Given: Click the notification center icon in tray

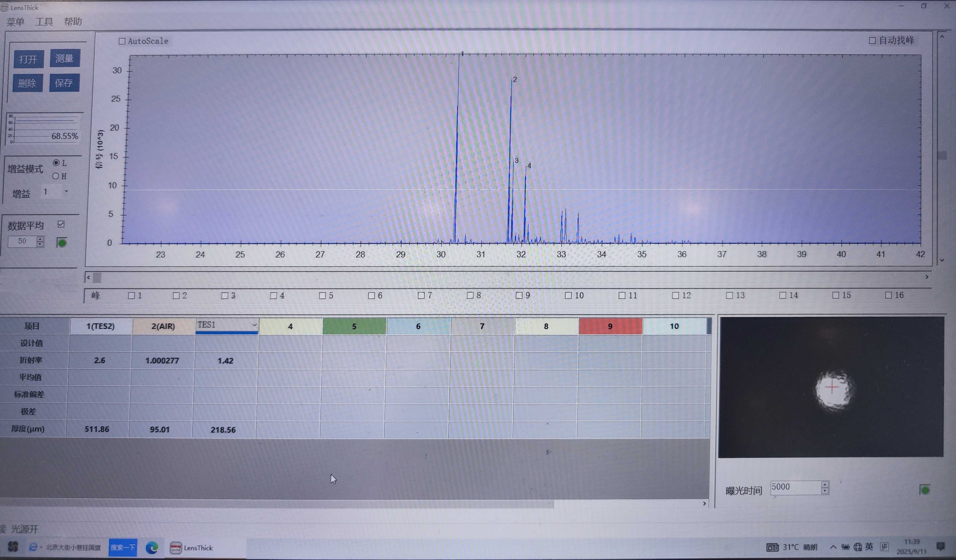Looking at the screenshot, I should pos(940,546).
